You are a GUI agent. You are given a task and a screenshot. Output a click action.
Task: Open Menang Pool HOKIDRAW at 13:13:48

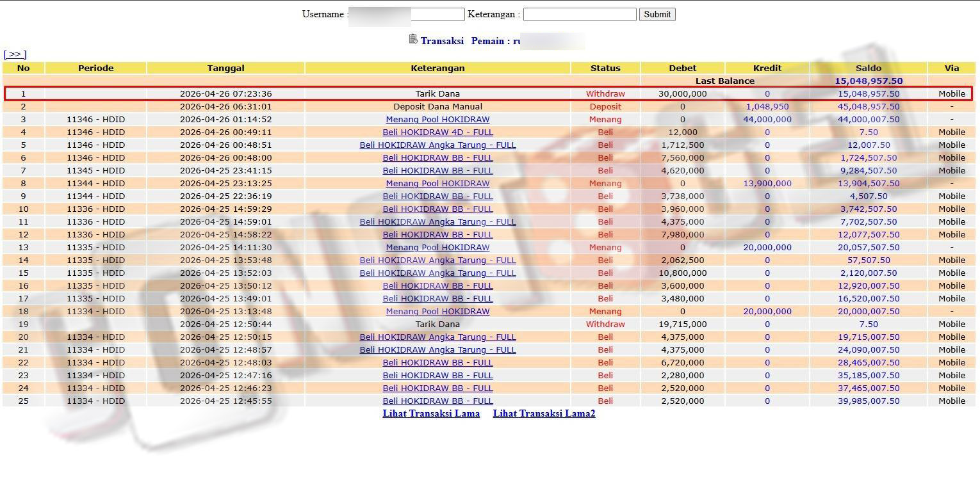[x=437, y=312]
